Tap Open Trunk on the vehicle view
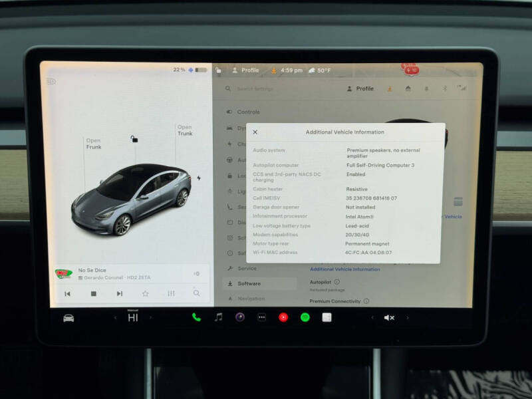This screenshot has height=399, width=532. pos(184,130)
